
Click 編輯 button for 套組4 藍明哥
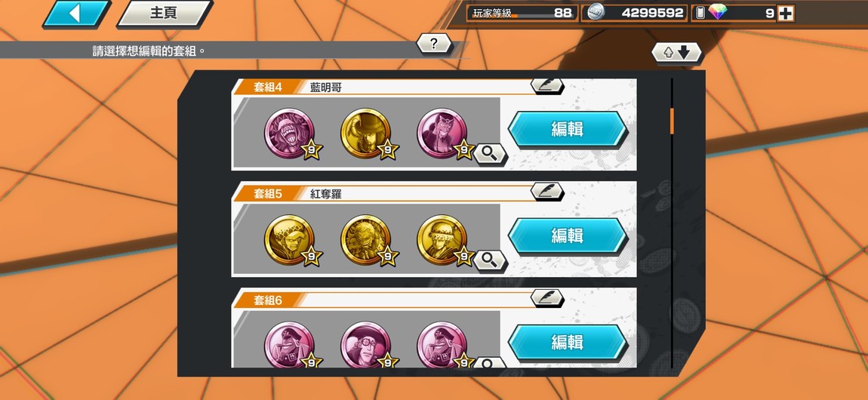[568, 130]
